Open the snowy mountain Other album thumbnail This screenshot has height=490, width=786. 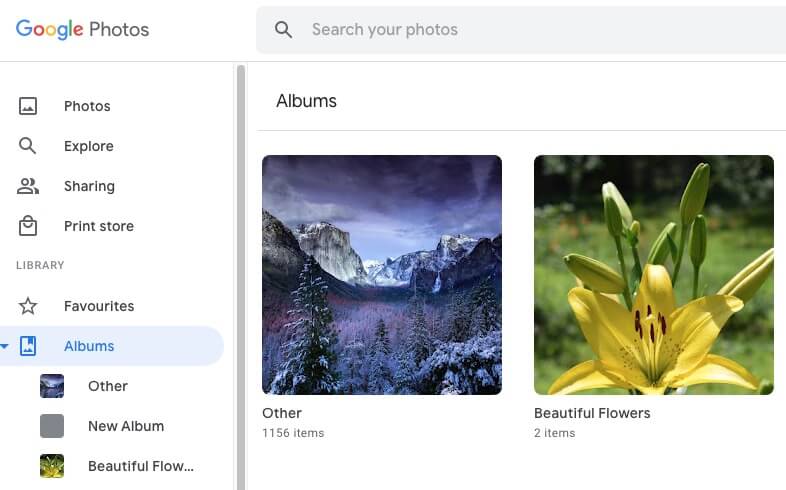click(382, 275)
